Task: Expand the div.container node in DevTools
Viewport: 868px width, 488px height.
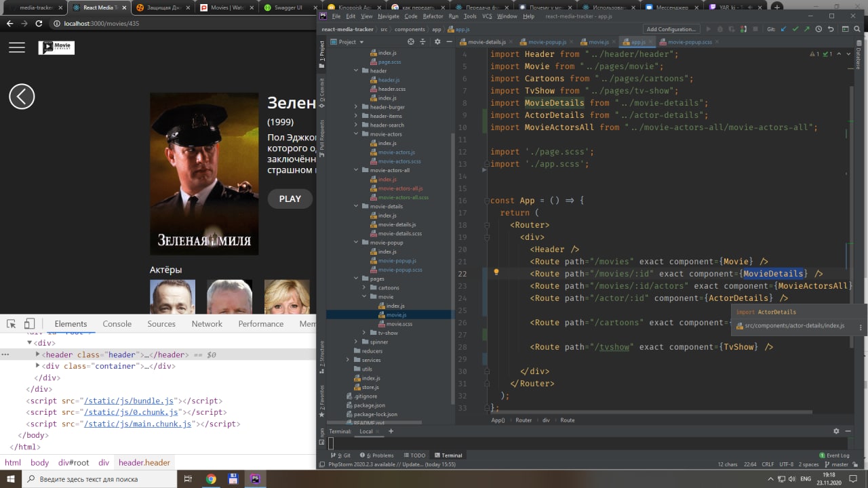Action: tap(38, 366)
